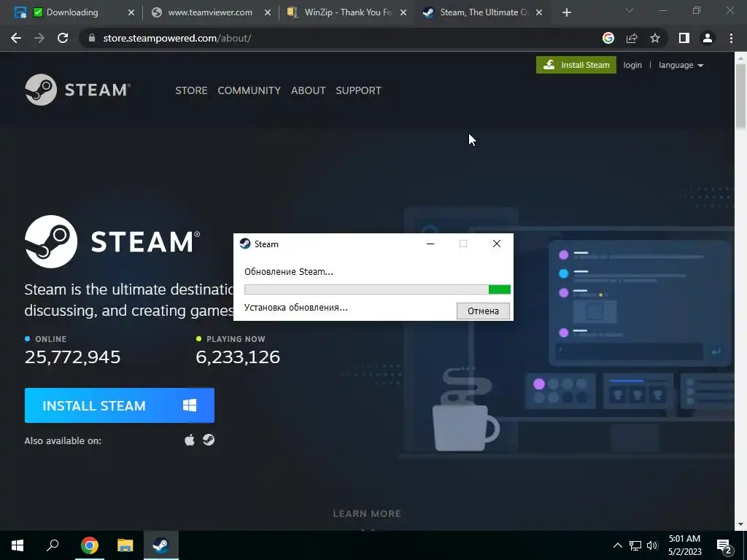Click the Google icon in the address bar

[x=608, y=38]
